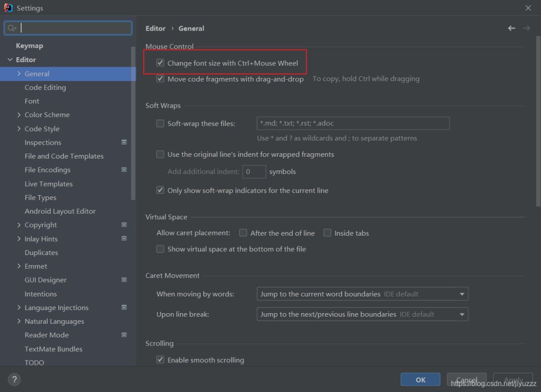Screen dimensions: 541x392
Task: Click project-level icon next to File Encodings
Action: click(124, 170)
